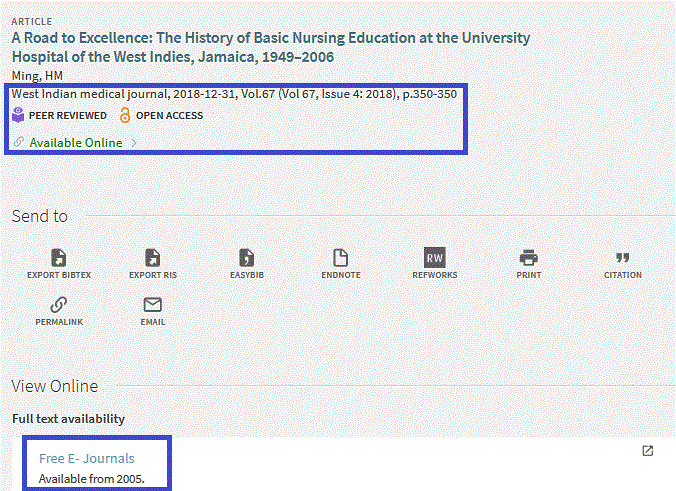Click the purple Peer Reviewed icon
The height and width of the screenshot is (491, 676).
[18, 115]
